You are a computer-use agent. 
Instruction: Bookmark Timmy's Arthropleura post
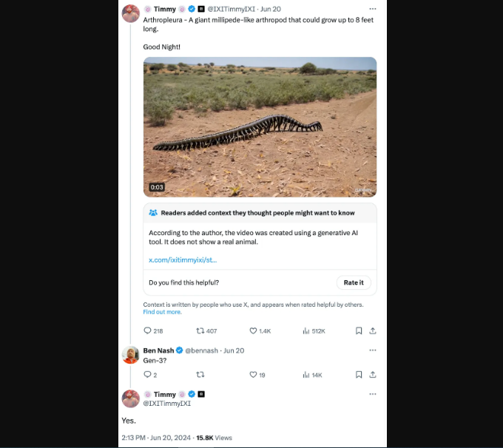[358, 331]
